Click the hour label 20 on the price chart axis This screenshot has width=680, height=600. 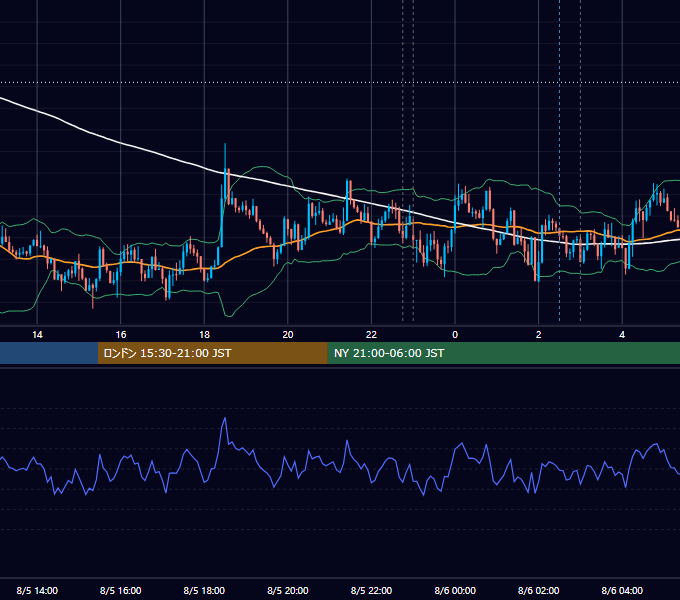point(288,335)
